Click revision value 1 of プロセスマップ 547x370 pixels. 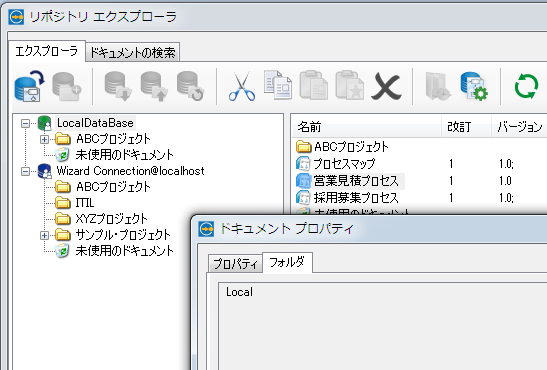[451, 164]
